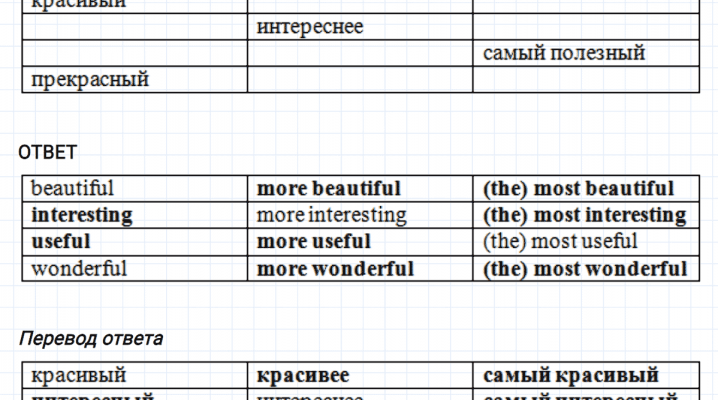Image resolution: width=718 pixels, height=400 pixels.
Task: Select the "(the) most useful" cell
Action: click(559, 241)
